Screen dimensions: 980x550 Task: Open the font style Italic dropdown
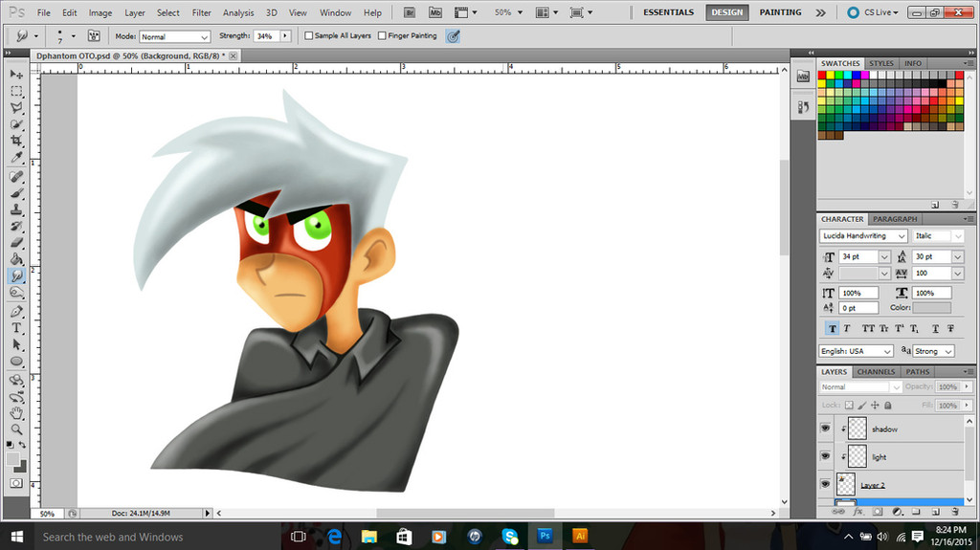(938, 235)
